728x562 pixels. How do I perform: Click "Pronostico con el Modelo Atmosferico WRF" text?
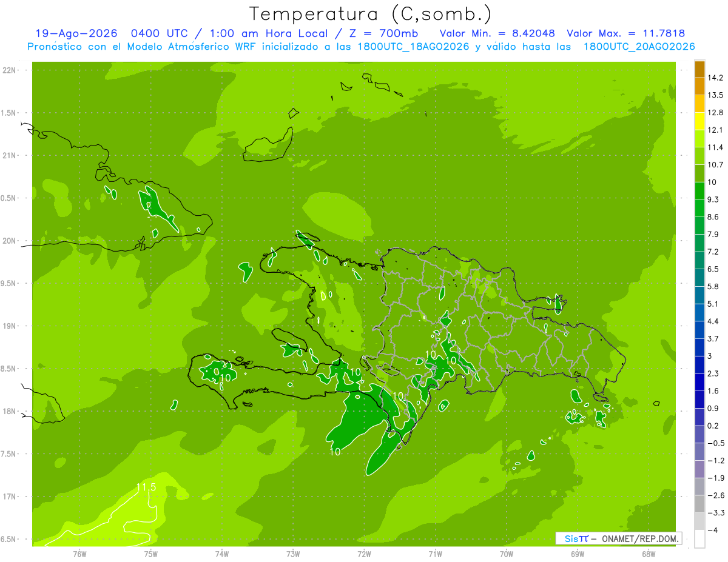[x=143, y=47]
